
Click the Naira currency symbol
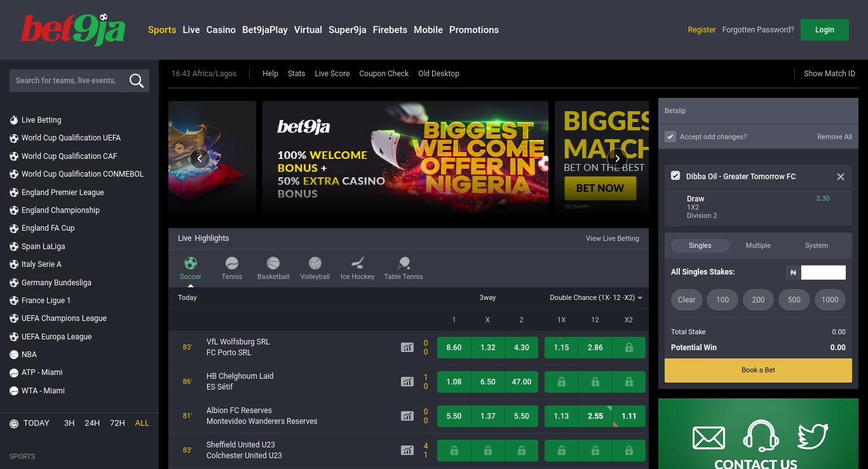point(793,273)
